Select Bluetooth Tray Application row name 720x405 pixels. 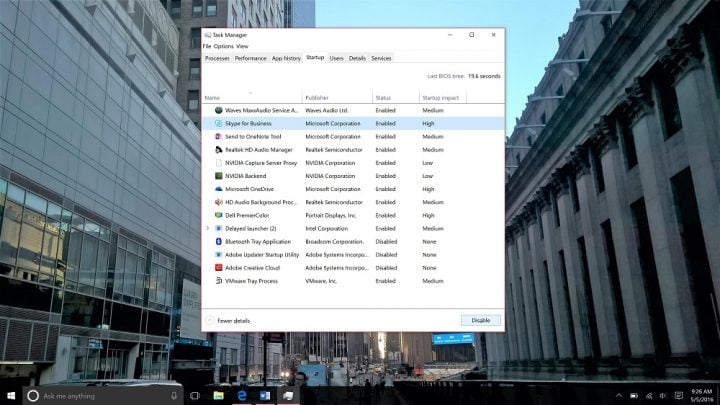[258, 242]
